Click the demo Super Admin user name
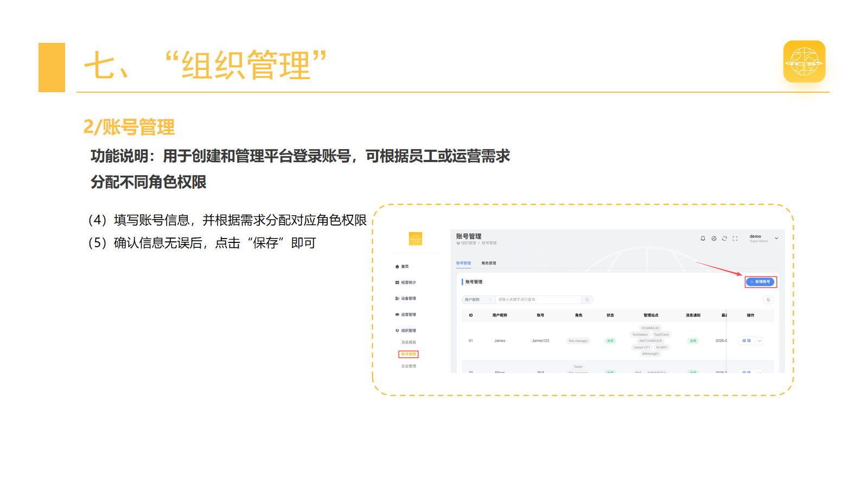Viewport: 868px width, 488px height. [x=758, y=239]
